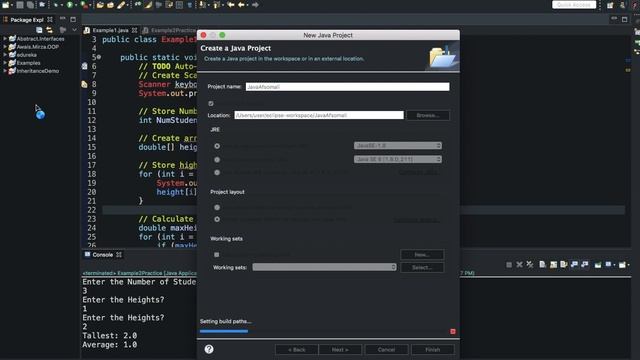Click the Forward navigation arrow in toolbar
Screen dimensions: 640x360
coord(255,5)
